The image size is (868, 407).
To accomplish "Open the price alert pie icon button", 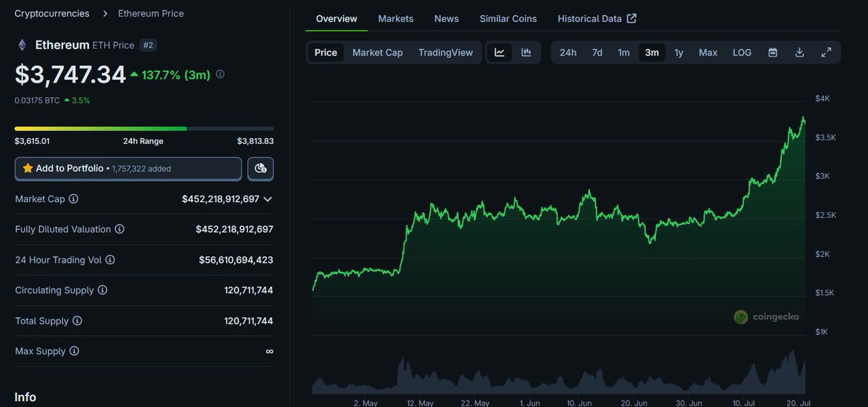I will (260, 168).
